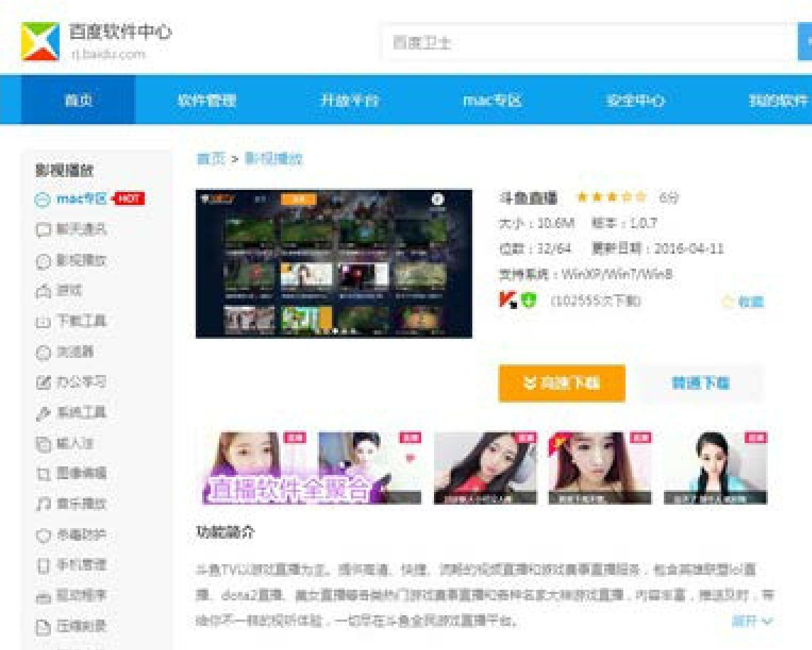Screen dimensions: 812x650
Task: Click the five-star rating for 斗鱼直播
Action: coord(610,198)
